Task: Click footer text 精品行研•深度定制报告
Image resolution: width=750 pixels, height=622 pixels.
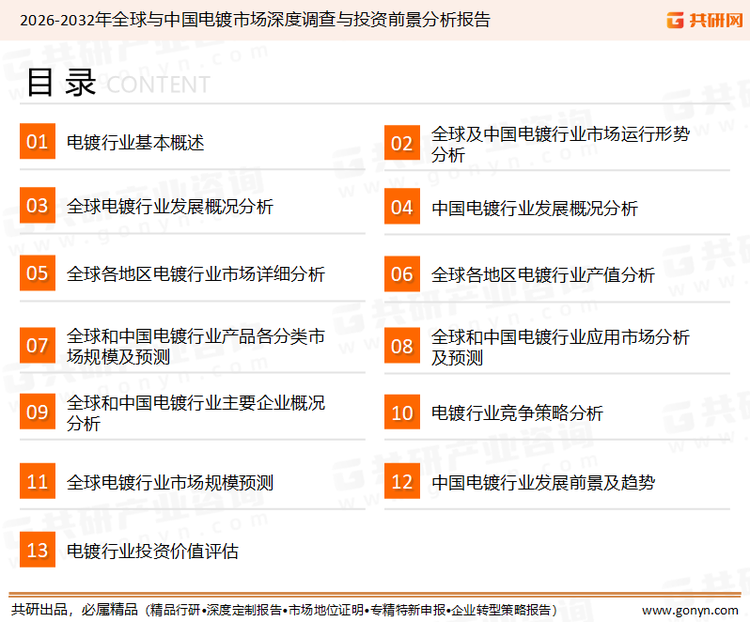Action: point(216,610)
